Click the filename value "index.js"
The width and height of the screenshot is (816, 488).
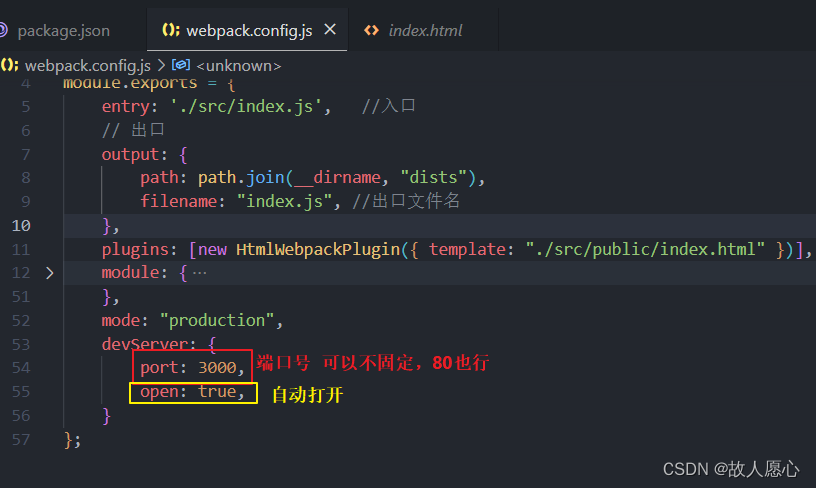284,201
